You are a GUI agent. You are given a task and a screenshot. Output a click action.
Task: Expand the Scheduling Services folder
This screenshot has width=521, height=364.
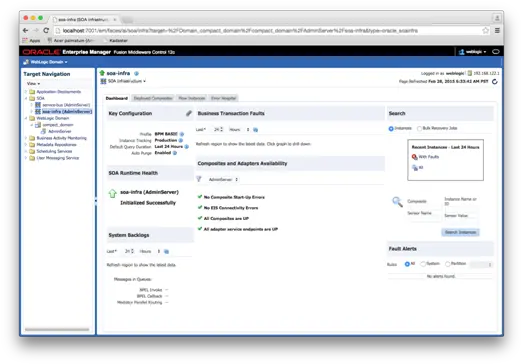(26, 151)
